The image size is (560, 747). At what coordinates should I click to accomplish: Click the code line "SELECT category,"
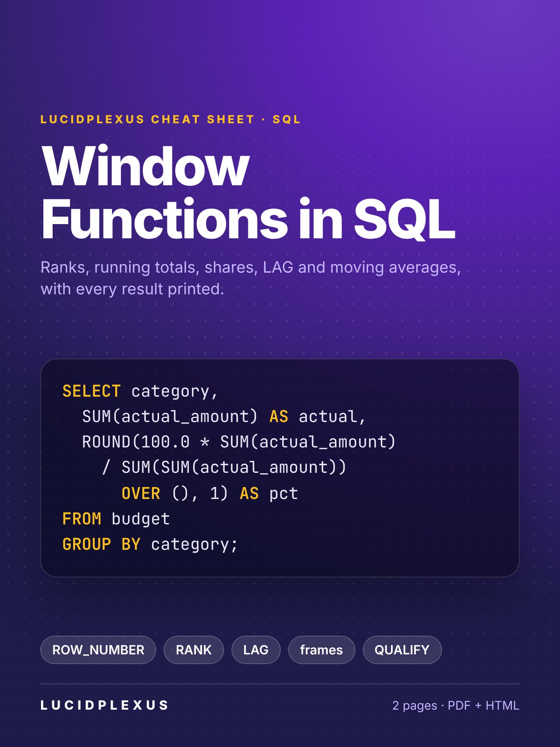140,392
